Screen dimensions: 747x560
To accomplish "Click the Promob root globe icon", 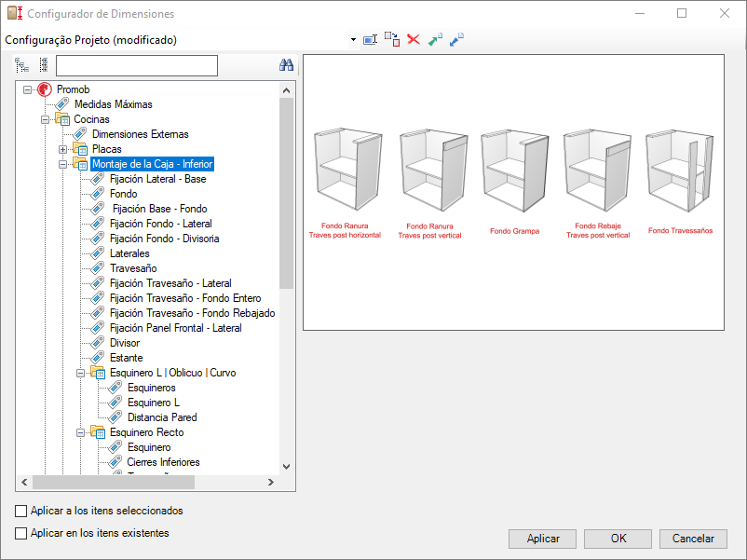I will [45, 89].
